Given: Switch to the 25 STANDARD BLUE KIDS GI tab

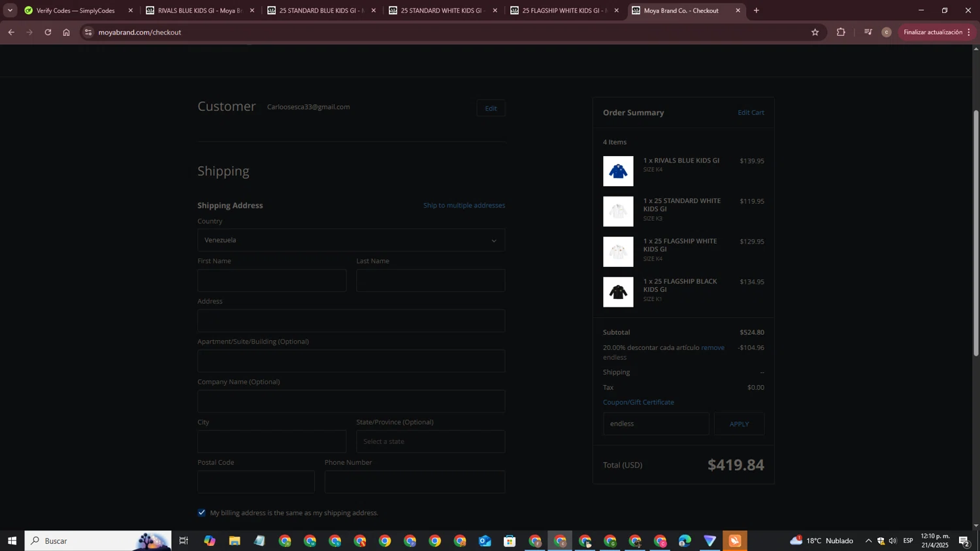Looking at the screenshot, I should coord(320,10).
